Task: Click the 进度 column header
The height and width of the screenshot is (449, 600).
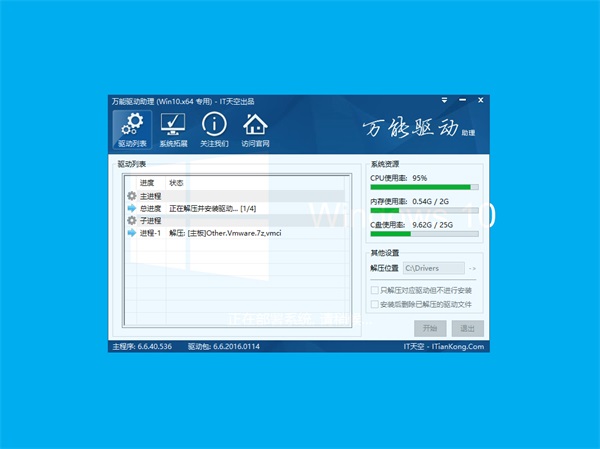Action: (x=147, y=183)
